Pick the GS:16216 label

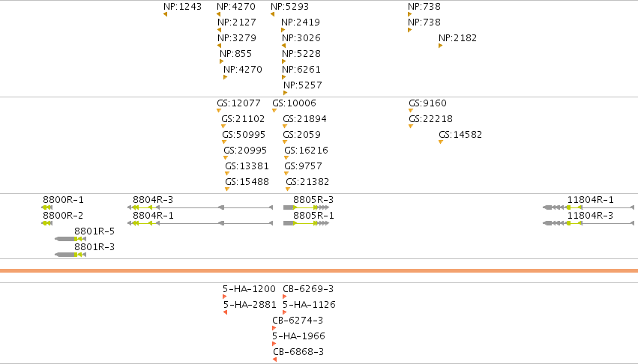pyautogui.click(x=307, y=151)
